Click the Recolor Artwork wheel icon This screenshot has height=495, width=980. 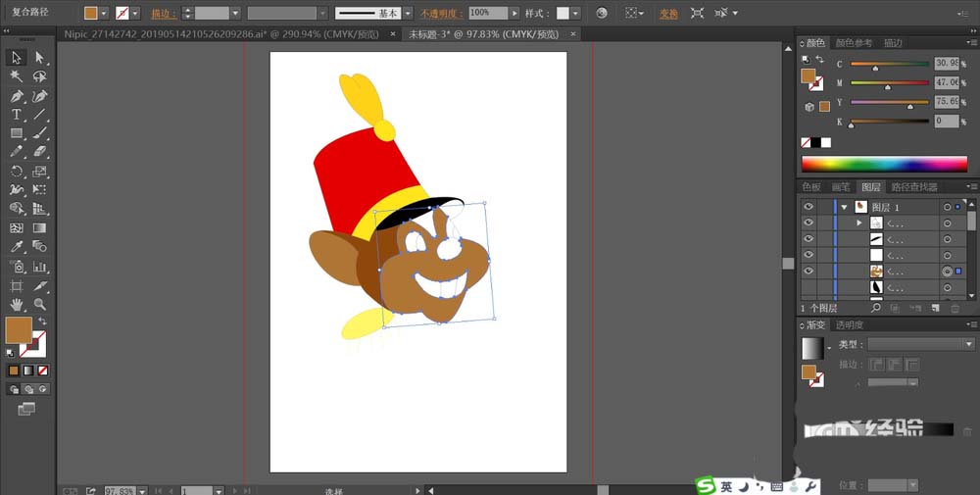pos(602,13)
